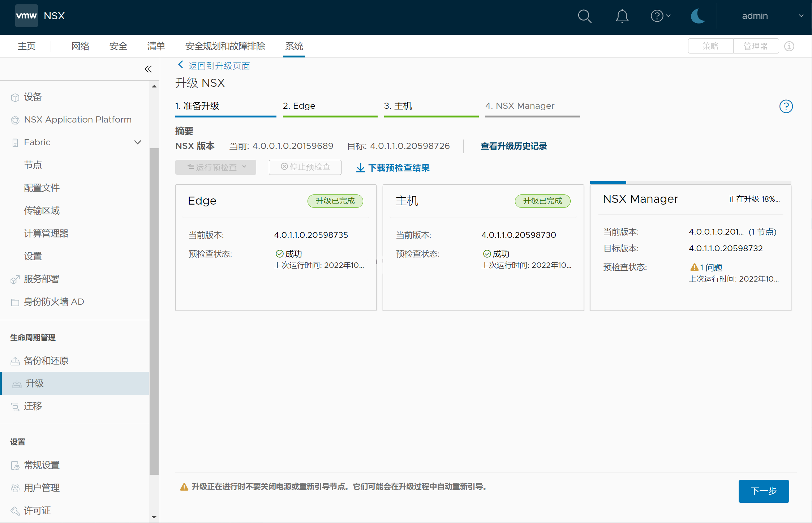The height and width of the screenshot is (523, 812).
Task: Click the Fabric icon
Action: pos(15,143)
